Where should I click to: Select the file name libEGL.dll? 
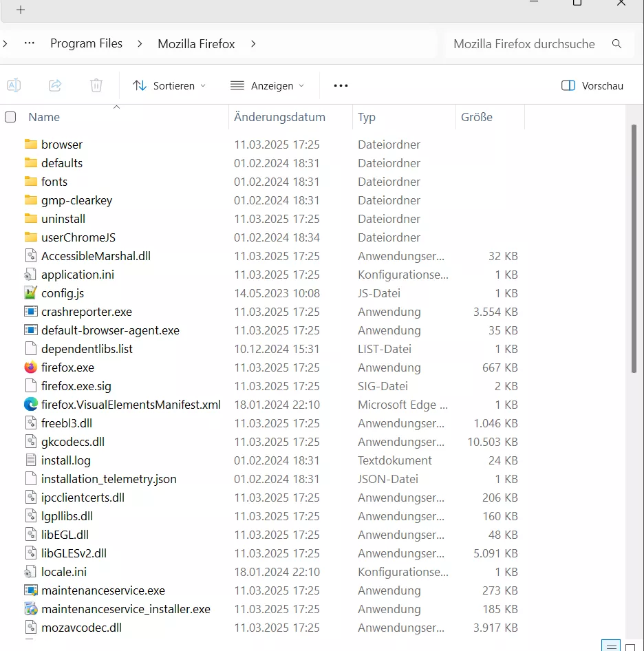(65, 535)
